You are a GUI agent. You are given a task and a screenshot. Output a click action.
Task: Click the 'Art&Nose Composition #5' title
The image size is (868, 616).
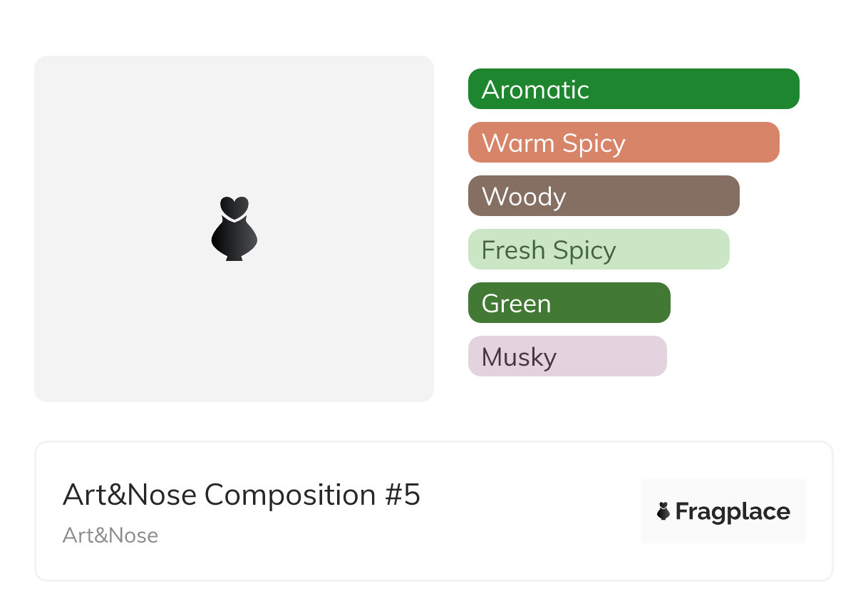click(242, 495)
